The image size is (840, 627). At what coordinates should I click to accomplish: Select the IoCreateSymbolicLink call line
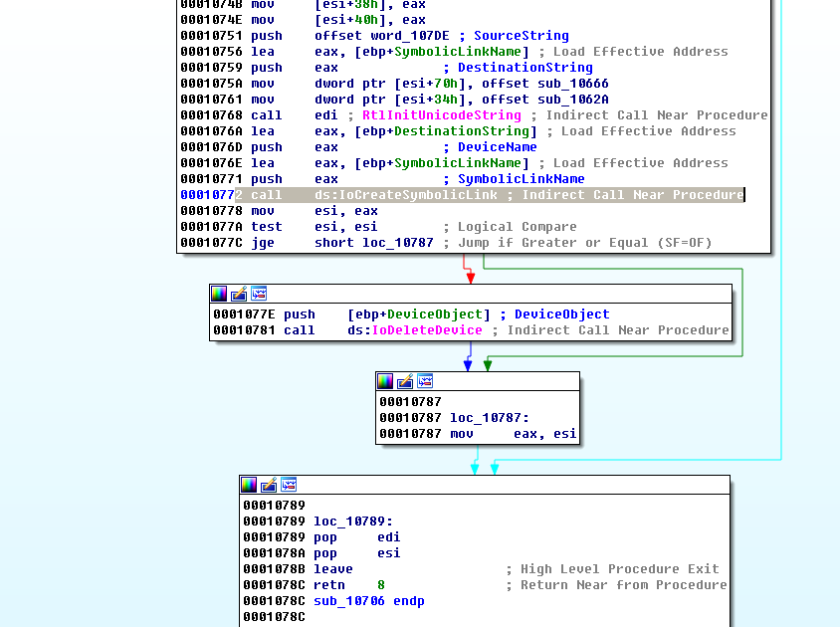tap(463, 194)
